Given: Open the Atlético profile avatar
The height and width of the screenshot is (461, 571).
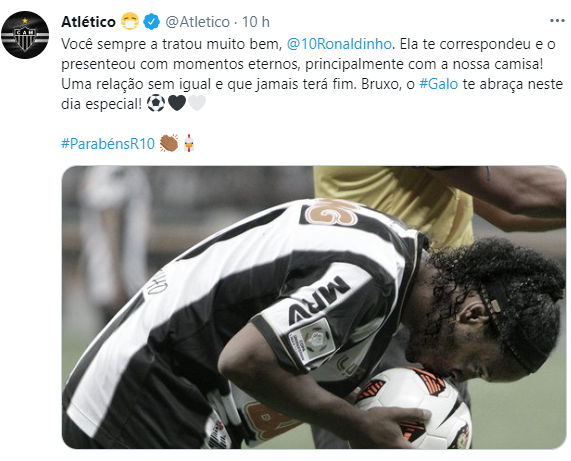Looking at the screenshot, I should click(25, 35).
